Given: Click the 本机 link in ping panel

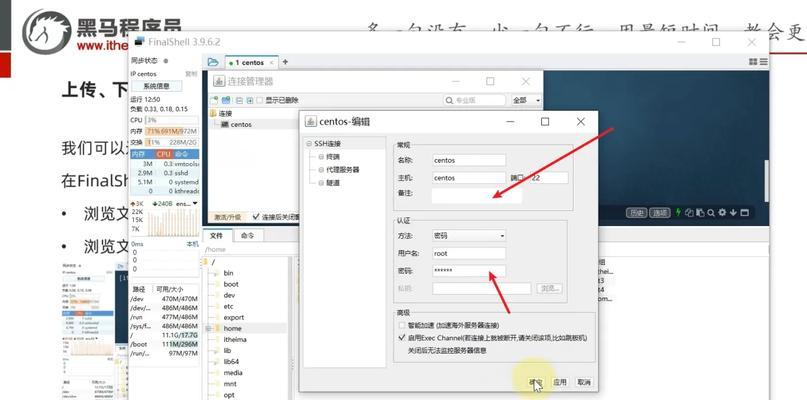Looking at the screenshot, I should click(192, 244).
